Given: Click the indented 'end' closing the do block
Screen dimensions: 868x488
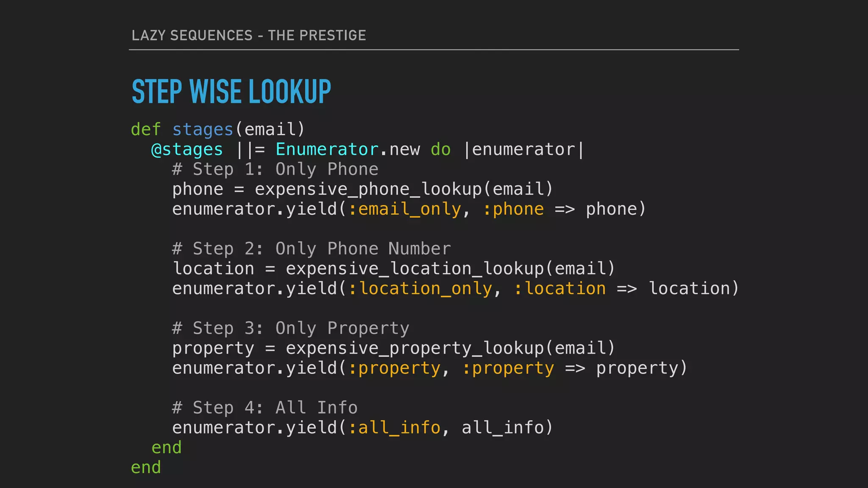Looking at the screenshot, I should click(x=167, y=447).
